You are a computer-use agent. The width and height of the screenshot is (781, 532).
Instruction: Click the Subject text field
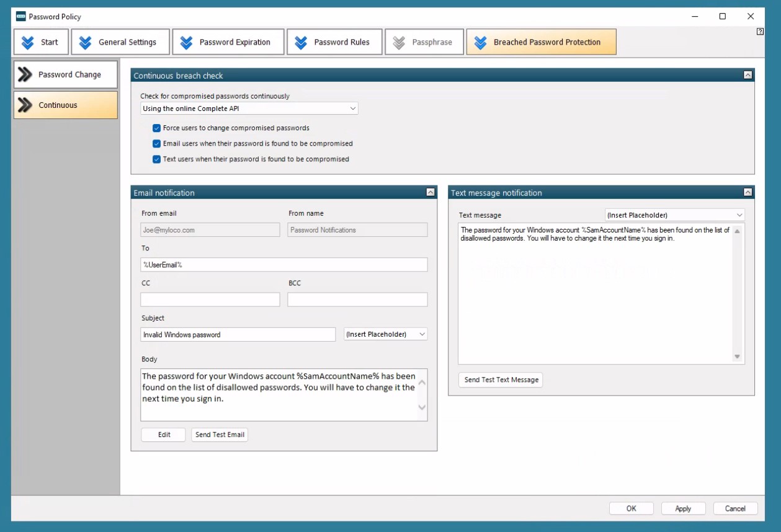pos(238,334)
